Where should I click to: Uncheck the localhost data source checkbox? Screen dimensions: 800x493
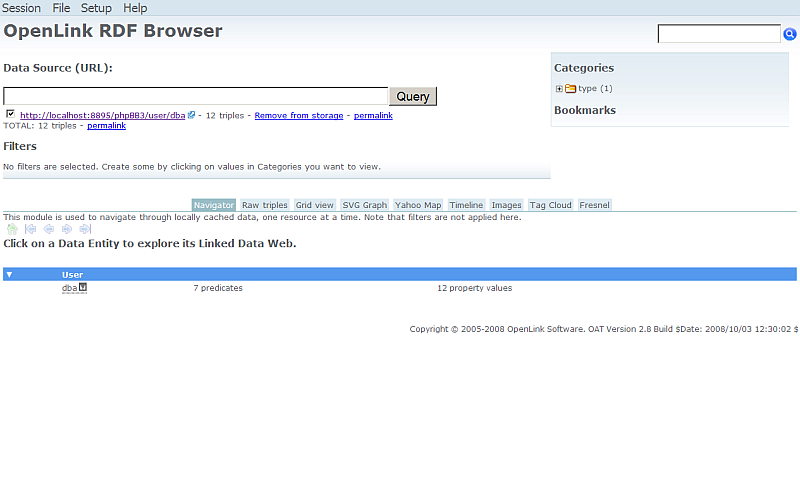coord(10,114)
